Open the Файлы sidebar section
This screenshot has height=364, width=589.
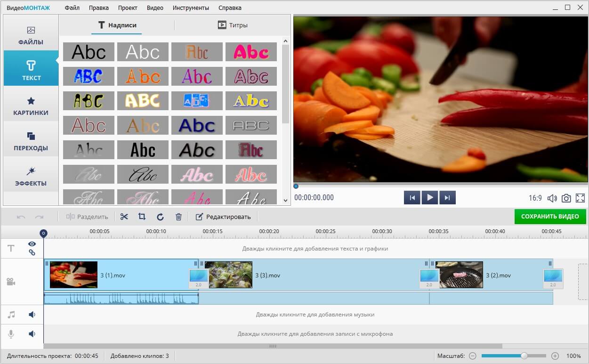coord(31,36)
